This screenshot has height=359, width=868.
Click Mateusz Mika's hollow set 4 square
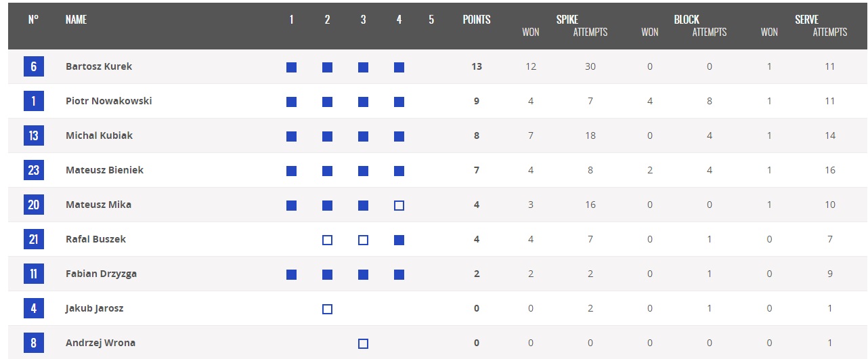point(399,205)
